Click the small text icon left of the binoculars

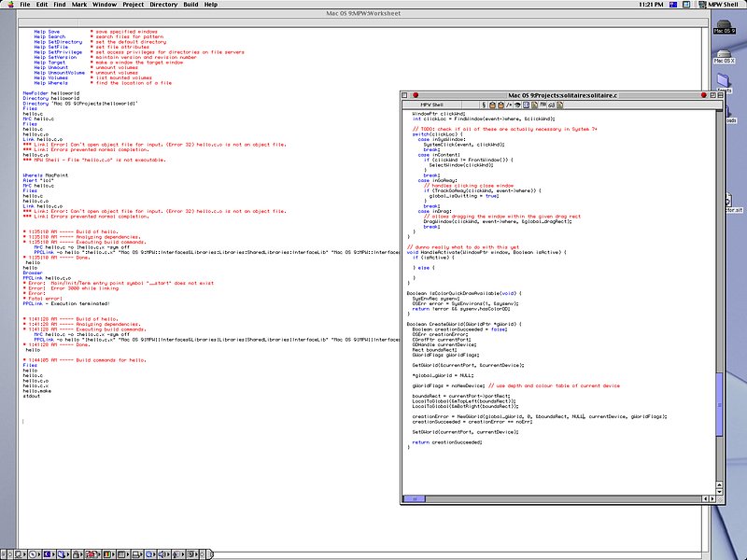tap(543, 105)
